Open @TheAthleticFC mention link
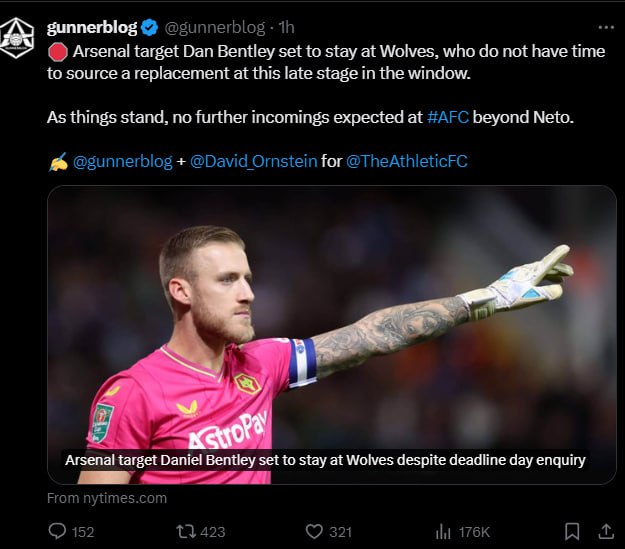Image resolution: width=625 pixels, height=549 pixels. coord(406,160)
